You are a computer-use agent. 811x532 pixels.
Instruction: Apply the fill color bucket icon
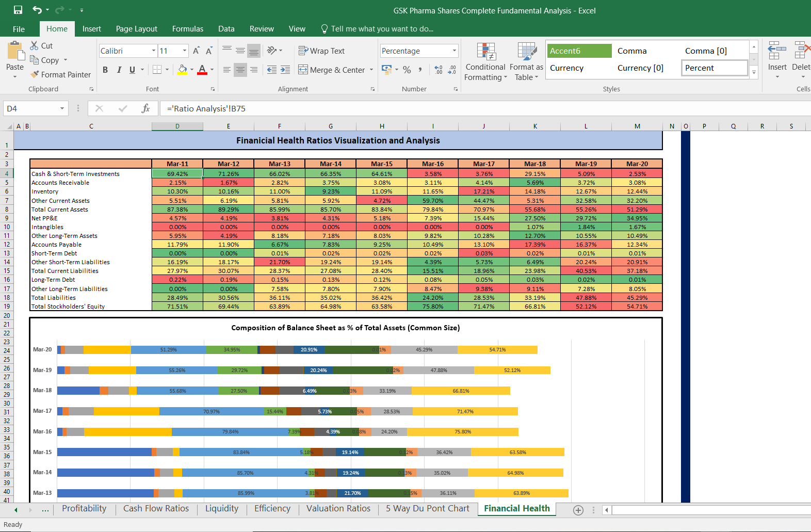pos(183,70)
